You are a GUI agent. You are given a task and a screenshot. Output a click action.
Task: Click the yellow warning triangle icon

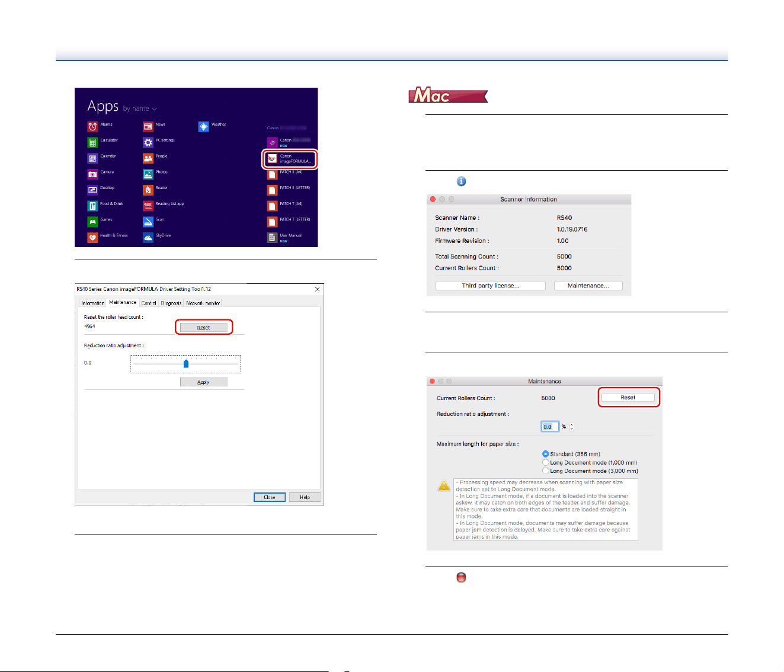click(444, 486)
